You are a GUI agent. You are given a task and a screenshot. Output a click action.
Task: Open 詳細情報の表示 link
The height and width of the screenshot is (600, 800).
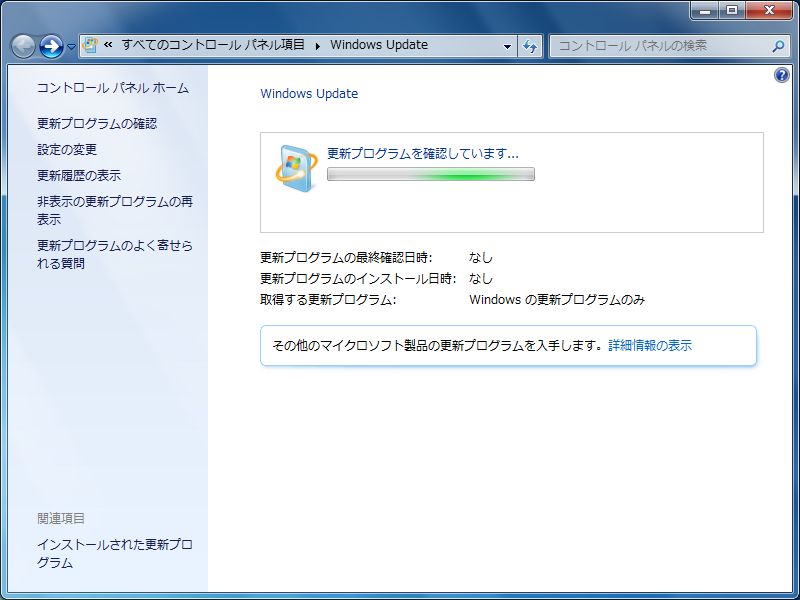point(650,345)
